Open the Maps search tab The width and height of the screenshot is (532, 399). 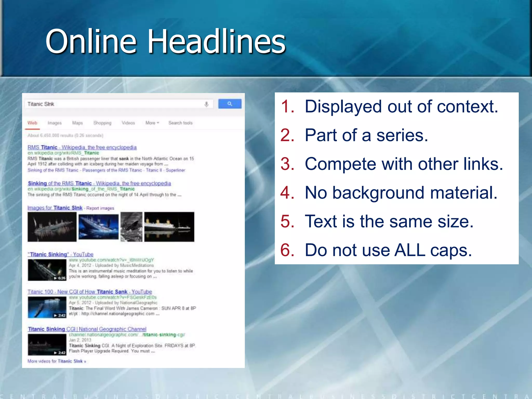(x=77, y=123)
